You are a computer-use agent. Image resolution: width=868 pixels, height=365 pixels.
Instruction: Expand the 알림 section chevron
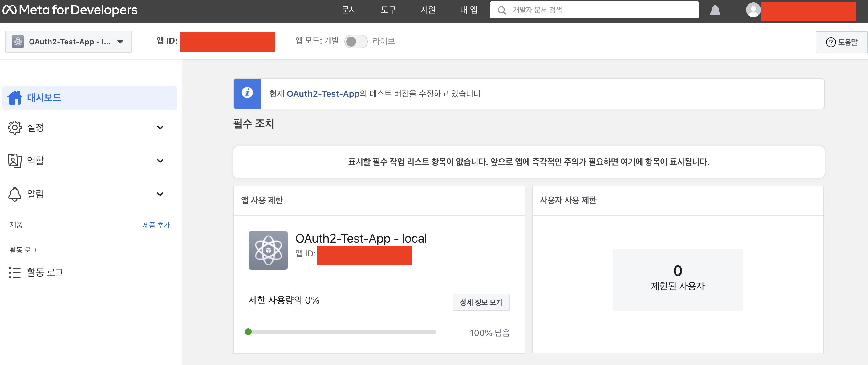tap(160, 194)
